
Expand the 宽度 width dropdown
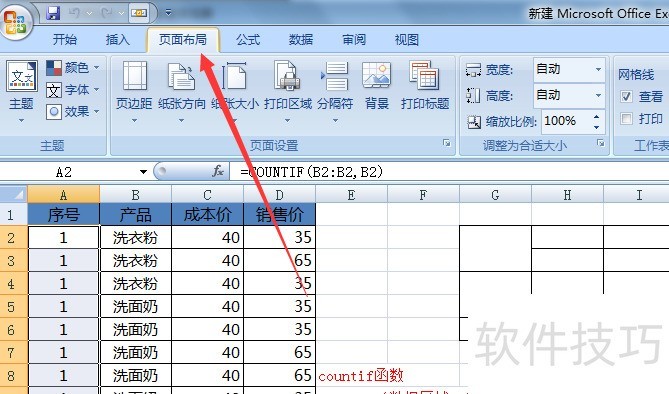pos(599,69)
